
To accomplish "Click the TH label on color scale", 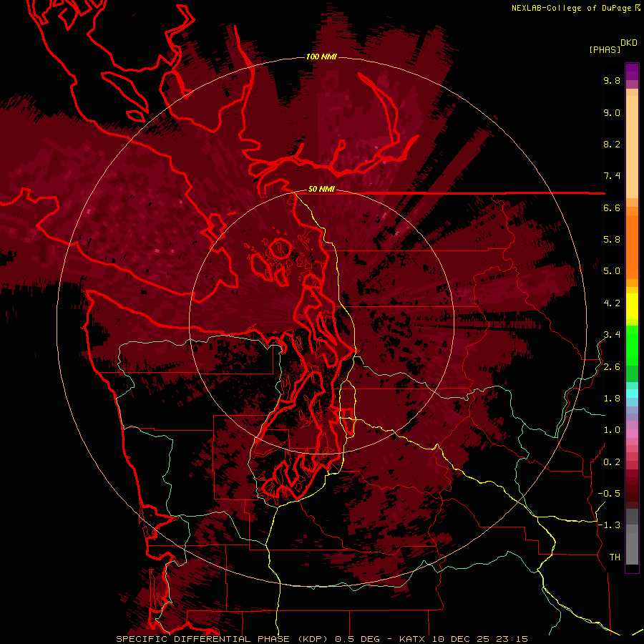I will click(x=615, y=557).
